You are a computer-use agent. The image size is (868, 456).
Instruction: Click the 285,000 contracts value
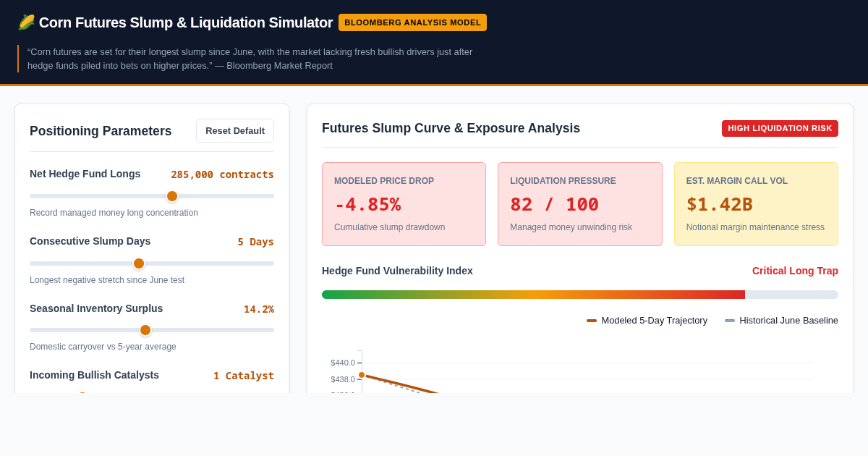(x=222, y=174)
